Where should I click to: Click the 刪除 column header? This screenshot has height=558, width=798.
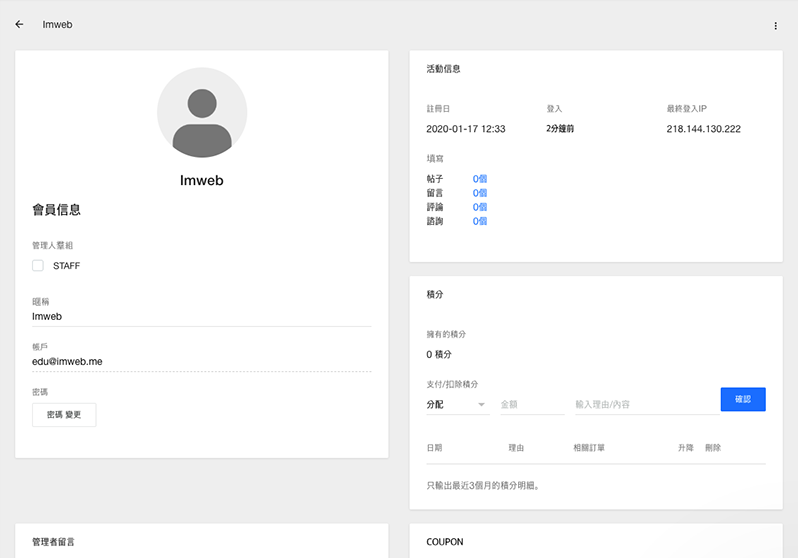(x=713, y=448)
